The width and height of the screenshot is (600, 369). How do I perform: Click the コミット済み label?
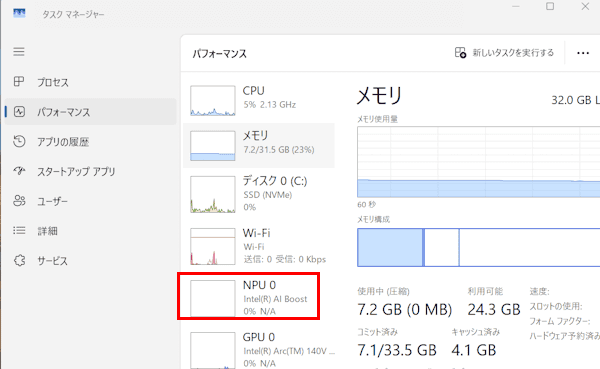377,332
